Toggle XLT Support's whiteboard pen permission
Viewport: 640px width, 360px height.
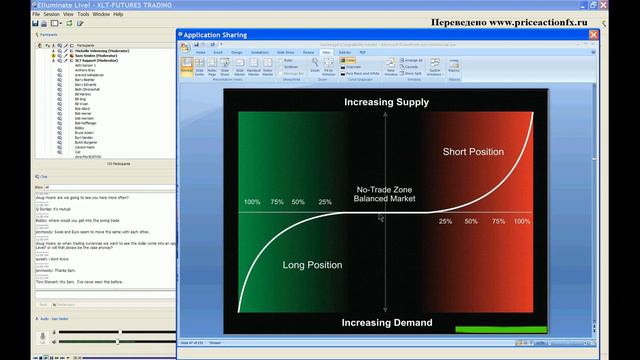pos(66,60)
